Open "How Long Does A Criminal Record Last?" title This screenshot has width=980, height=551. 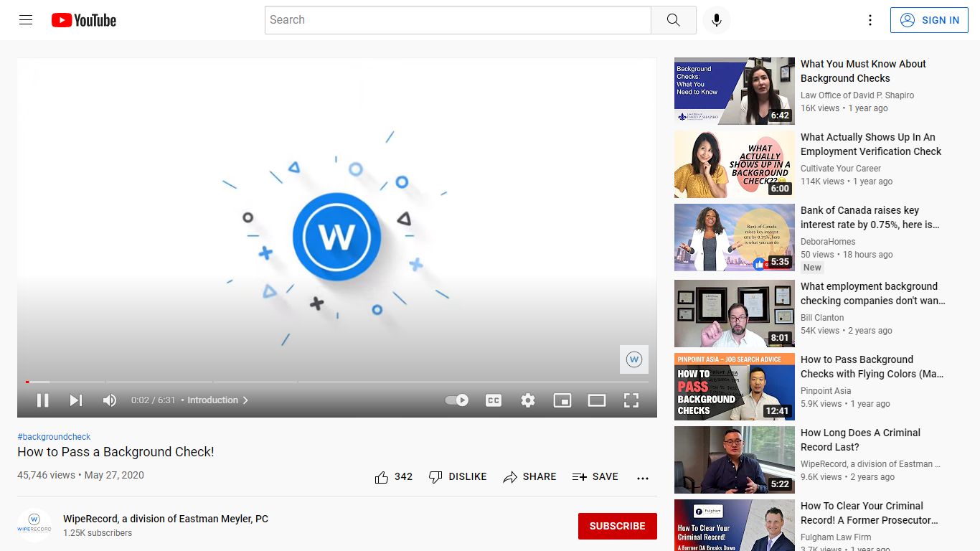point(860,440)
